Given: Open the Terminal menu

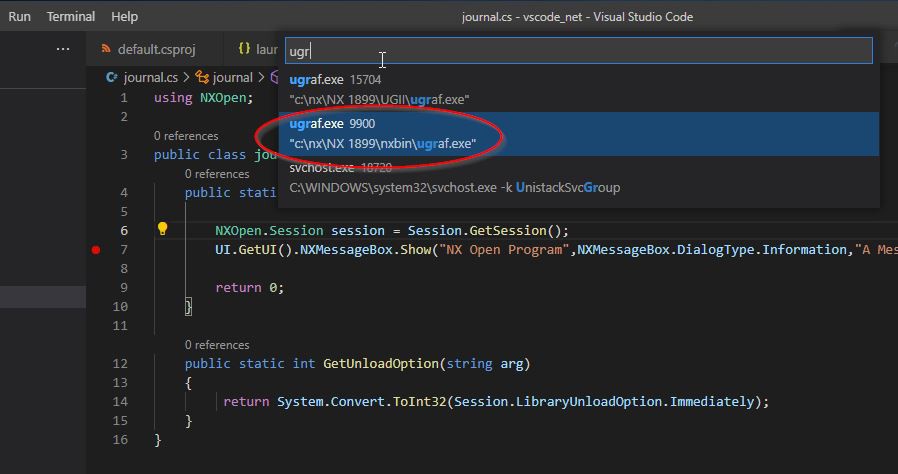Looking at the screenshot, I should point(71,17).
